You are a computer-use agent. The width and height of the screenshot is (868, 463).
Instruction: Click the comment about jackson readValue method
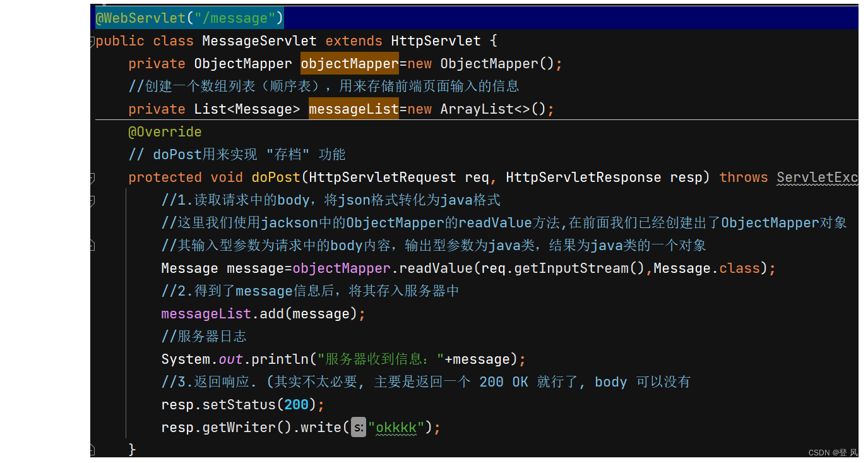pyautogui.click(x=504, y=223)
